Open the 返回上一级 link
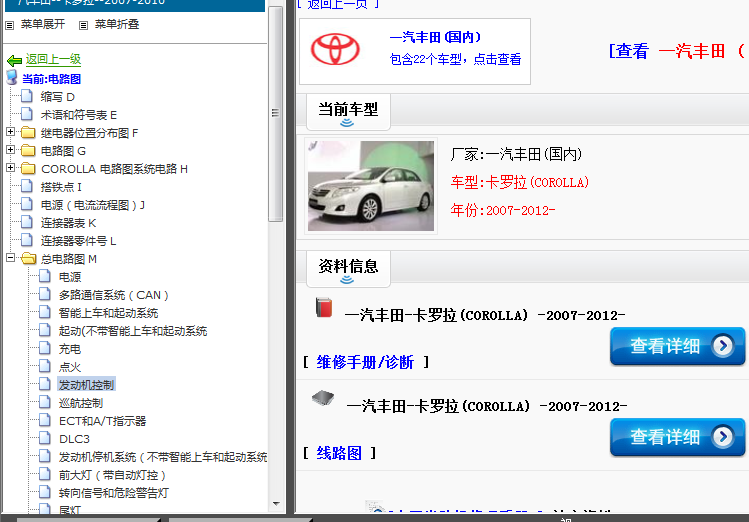This screenshot has height=522, width=749. [x=54, y=59]
